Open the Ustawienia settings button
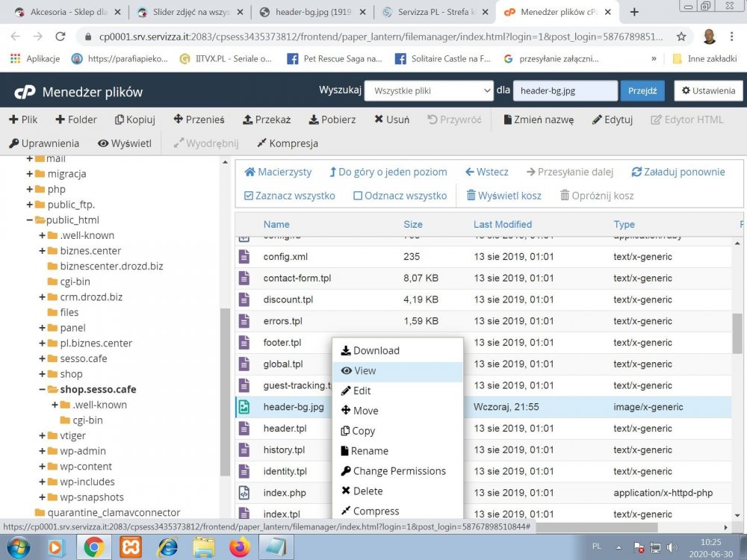Screen dimensions: 747x560 point(708,90)
